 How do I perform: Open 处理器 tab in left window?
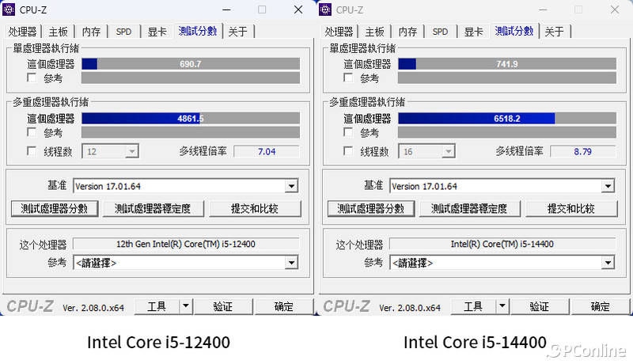[22, 32]
